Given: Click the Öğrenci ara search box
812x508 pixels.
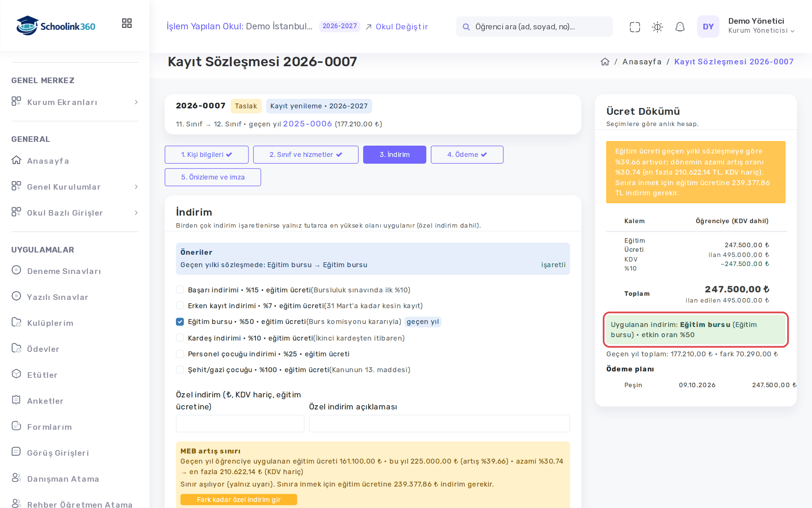Looking at the screenshot, I should coord(534,27).
